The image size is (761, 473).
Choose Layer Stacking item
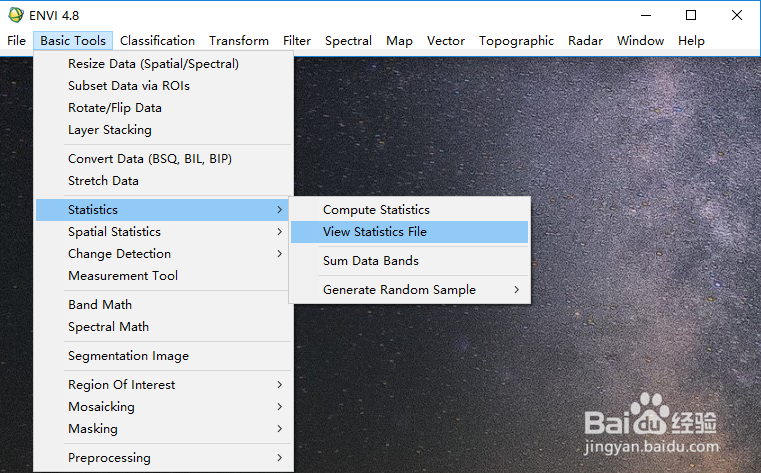[x=110, y=130]
